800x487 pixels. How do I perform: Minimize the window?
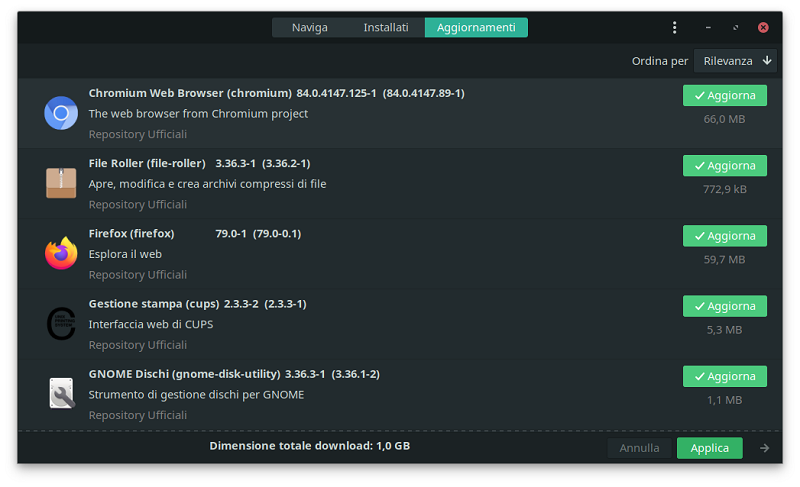(x=708, y=28)
